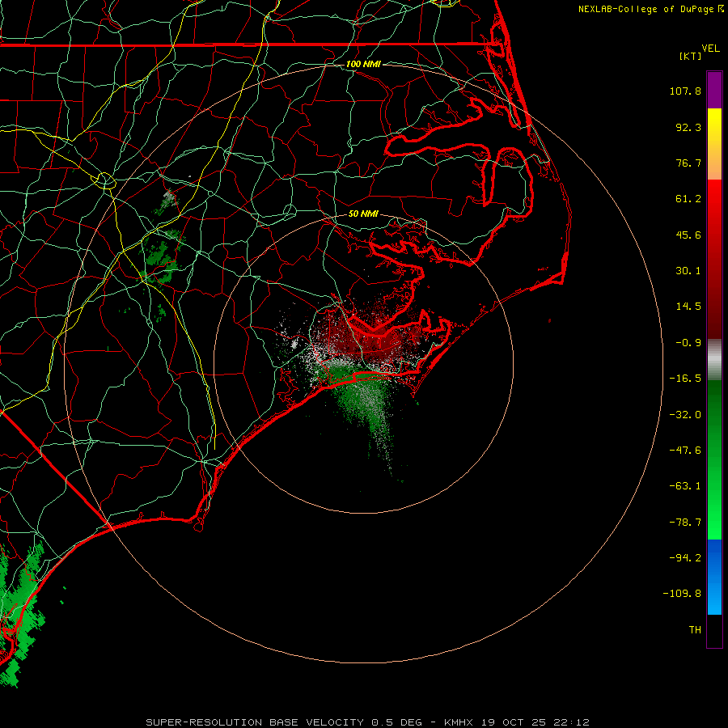Pick the green inbound band on the velocity scale
This screenshot has width=728, height=728.
[x=714, y=459]
